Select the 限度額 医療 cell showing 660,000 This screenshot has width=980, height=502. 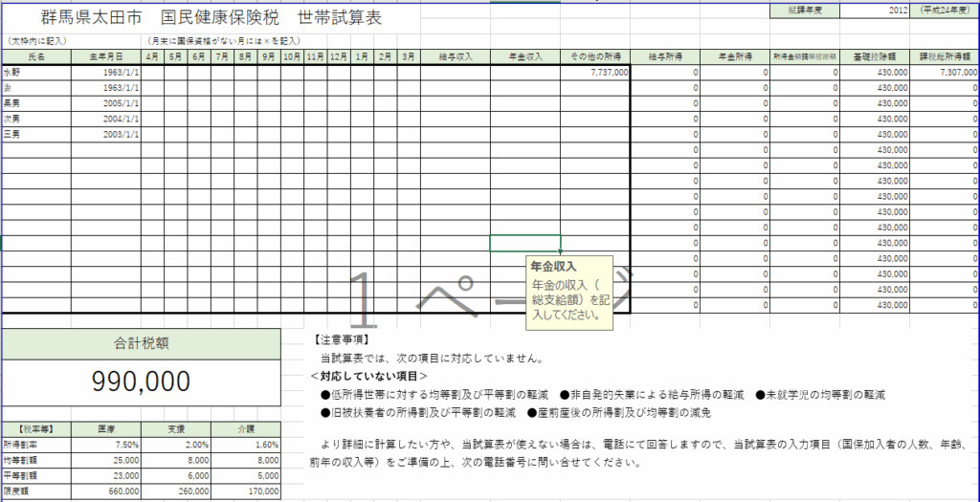[x=106, y=491]
